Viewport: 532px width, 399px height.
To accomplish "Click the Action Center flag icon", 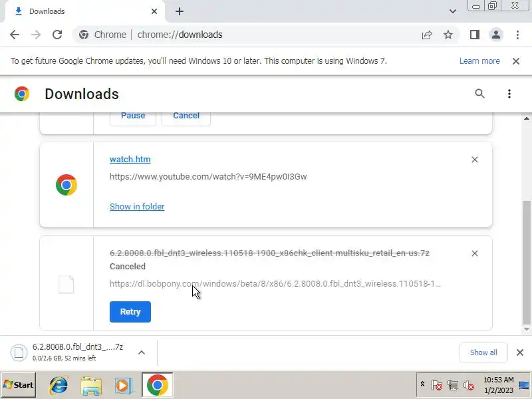I will click(436, 386).
